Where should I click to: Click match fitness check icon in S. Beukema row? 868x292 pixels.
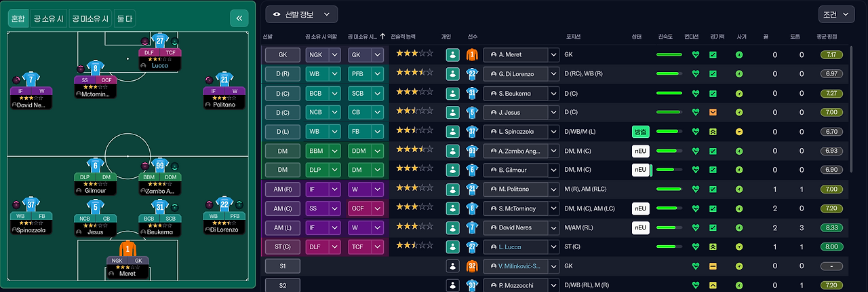click(x=713, y=93)
